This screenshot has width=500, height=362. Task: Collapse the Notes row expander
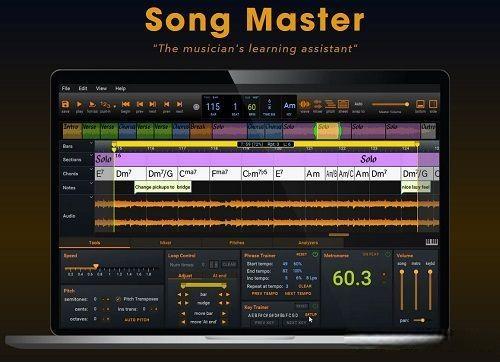[91, 183]
